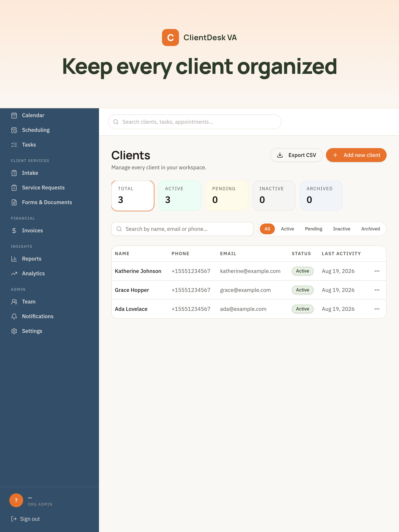
Task: Click the Name column header
Action: [x=122, y=254]
